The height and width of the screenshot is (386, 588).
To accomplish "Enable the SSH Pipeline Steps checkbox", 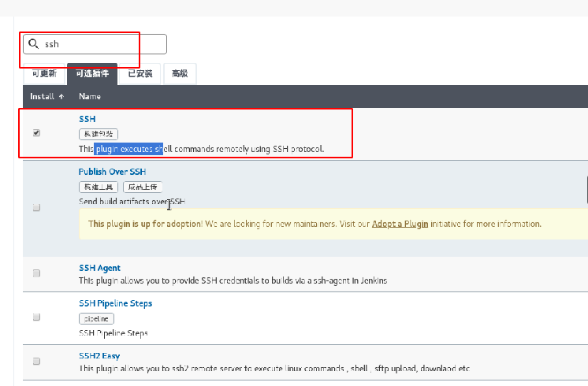I will coord(36,317).
